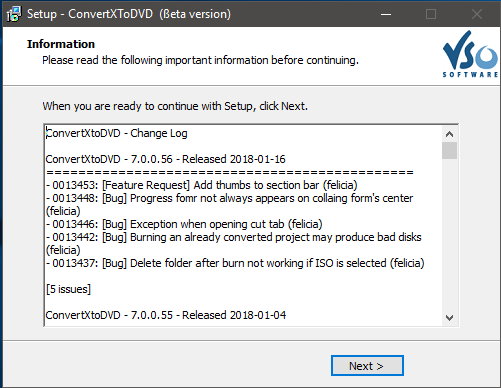Click the 'Setup - ConvertXToDVD' title bar text
The image size is (501, 388).
coord(90,14)
